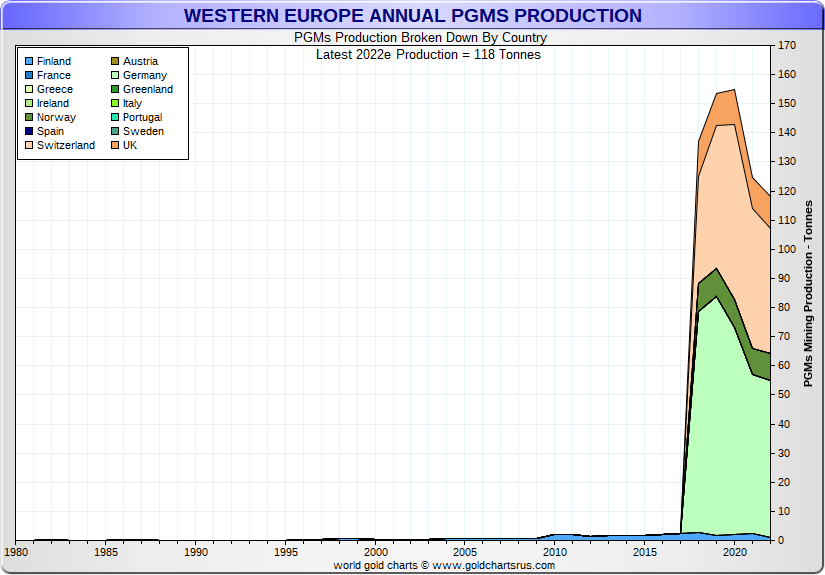This screenshot has height=575, width=825.
Task: Click the PGMs Mining Production - Tonnes axis title
Action: tap(809, 293)
